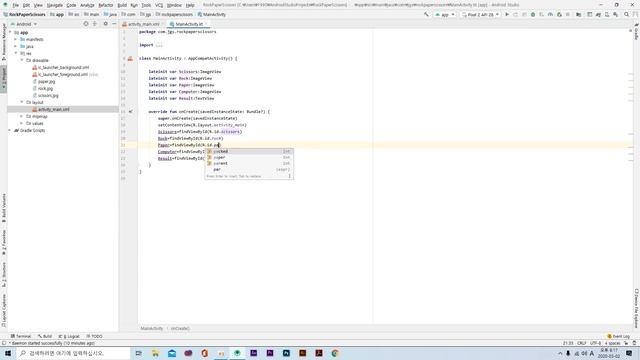
Task: Click the project panel settings gear icon
Action: tap(105, 24)
